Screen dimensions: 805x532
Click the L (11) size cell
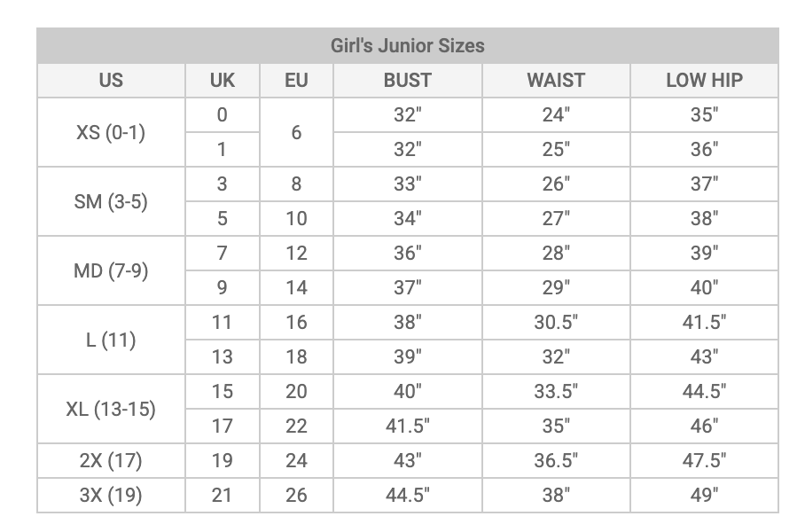coord(111,340)
